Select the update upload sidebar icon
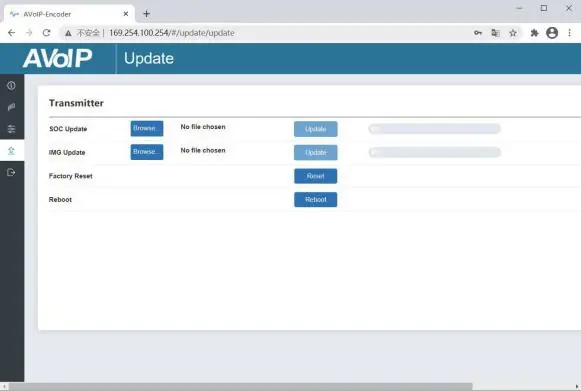 pos(11,150)
